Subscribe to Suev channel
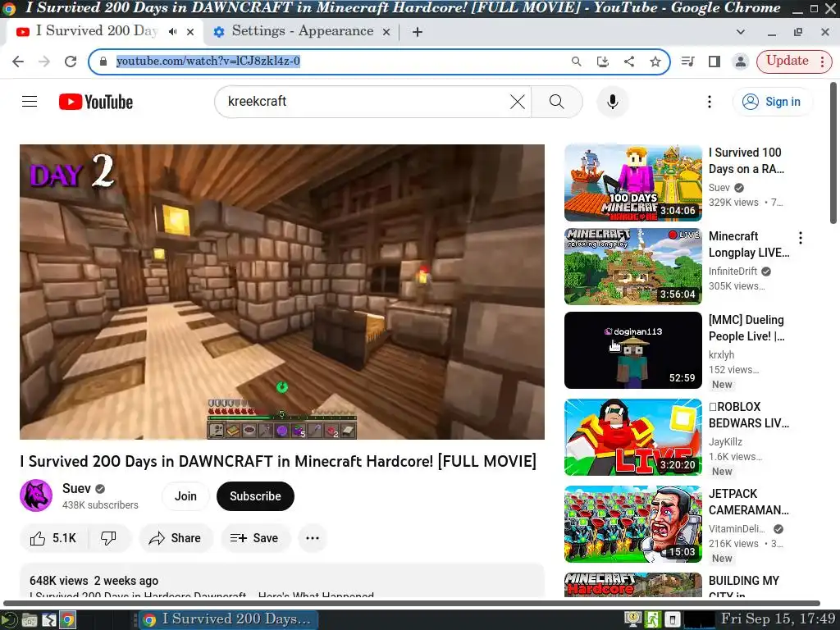The height and width of the screenshot is (630, 840). pyautogui.click(x=255, y=496)
